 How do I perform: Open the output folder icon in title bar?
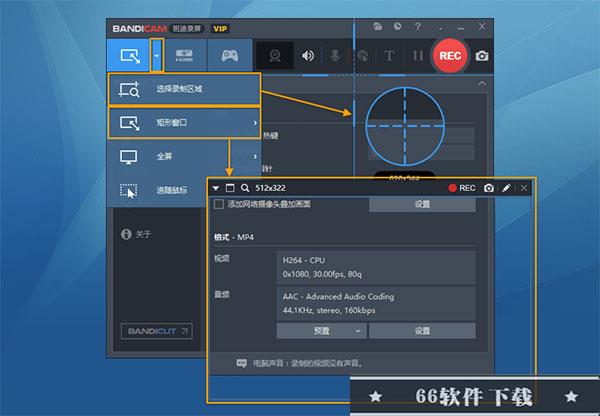(378, 26)
